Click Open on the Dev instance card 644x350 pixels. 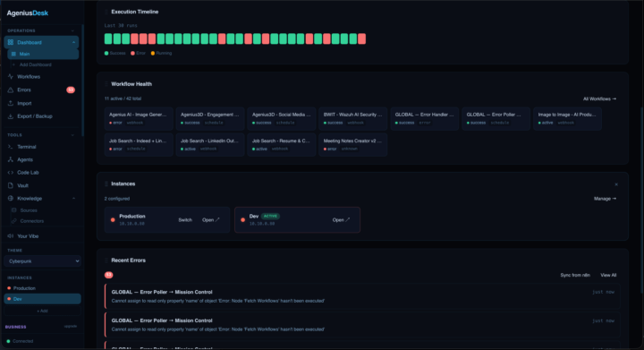coord(341,220)
